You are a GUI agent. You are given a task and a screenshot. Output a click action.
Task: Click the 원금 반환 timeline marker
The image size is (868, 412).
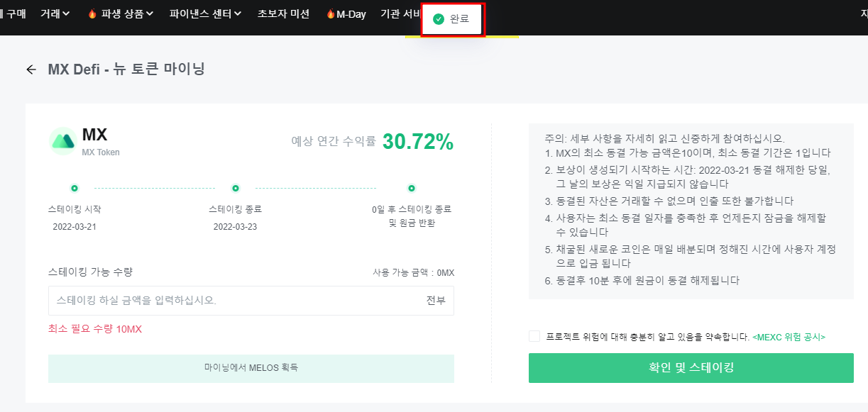click(x=411, y=188)
